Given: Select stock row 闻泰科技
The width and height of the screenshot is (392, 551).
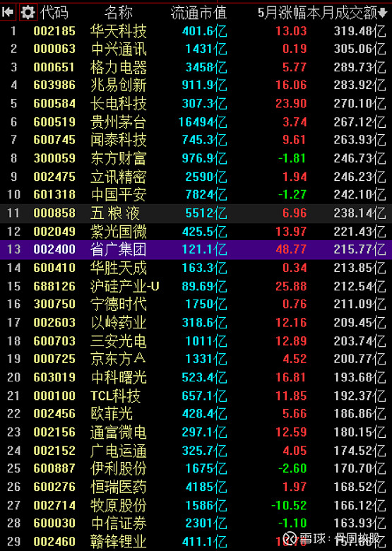Looking at the screenshot, I should (196, 140).
